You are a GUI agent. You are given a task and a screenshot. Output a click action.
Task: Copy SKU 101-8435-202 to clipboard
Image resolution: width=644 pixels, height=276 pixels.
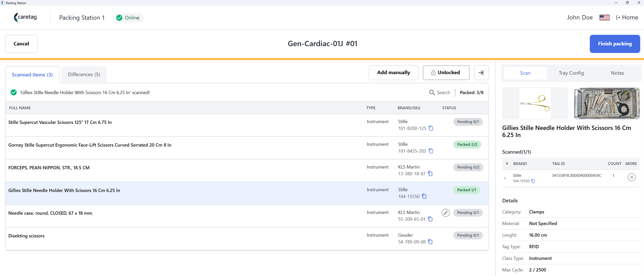pos(431,151)
